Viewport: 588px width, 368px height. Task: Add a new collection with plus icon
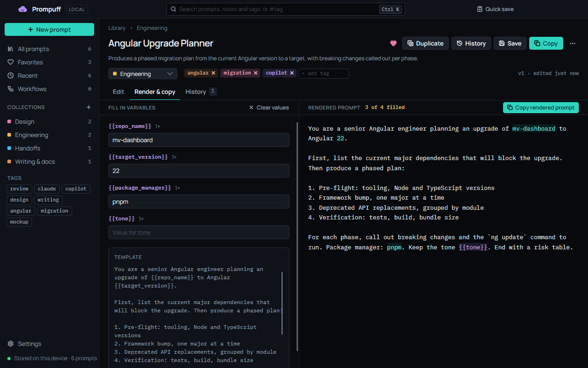(x=89, y=107)
